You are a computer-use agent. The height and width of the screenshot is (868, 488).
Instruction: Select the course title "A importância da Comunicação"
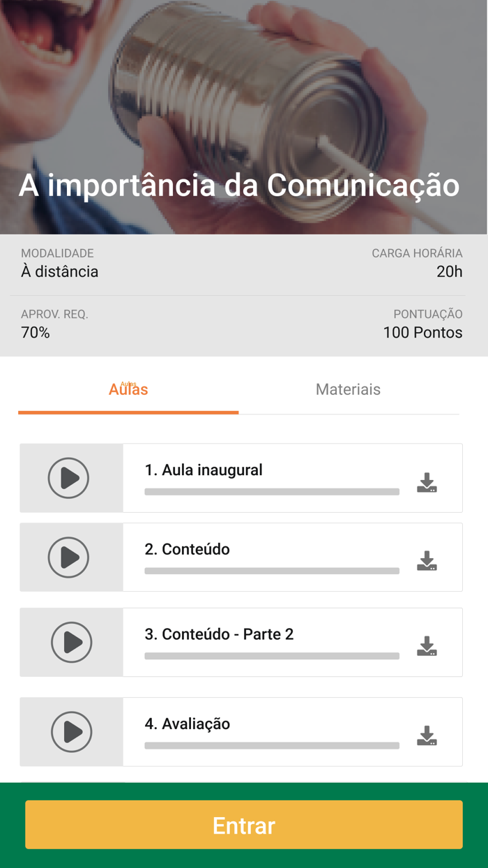tap(241, 185)
